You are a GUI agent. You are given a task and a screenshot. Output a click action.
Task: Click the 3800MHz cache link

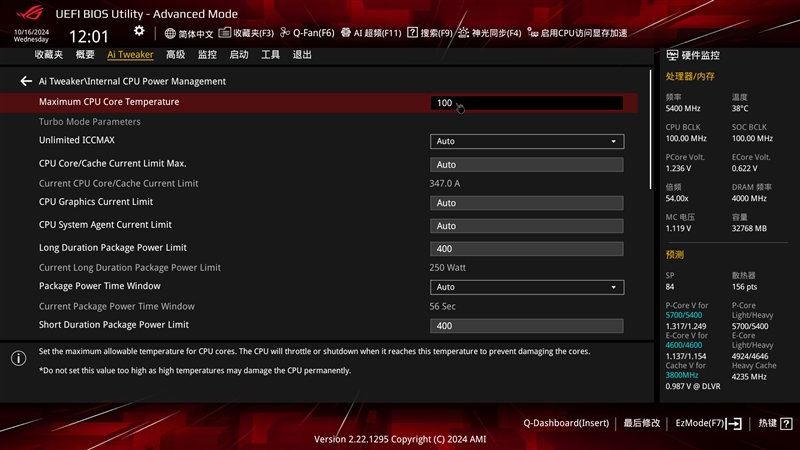click(682, 375)
